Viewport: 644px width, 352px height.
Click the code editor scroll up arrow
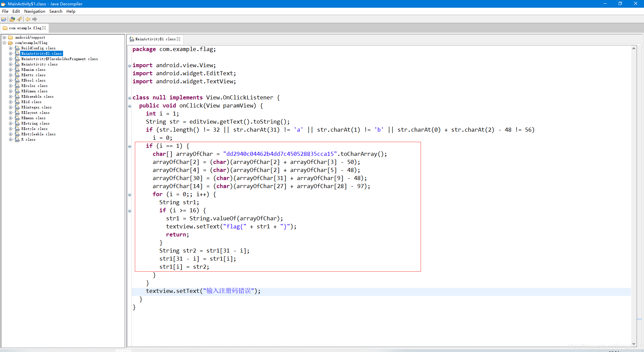[634, 48]
